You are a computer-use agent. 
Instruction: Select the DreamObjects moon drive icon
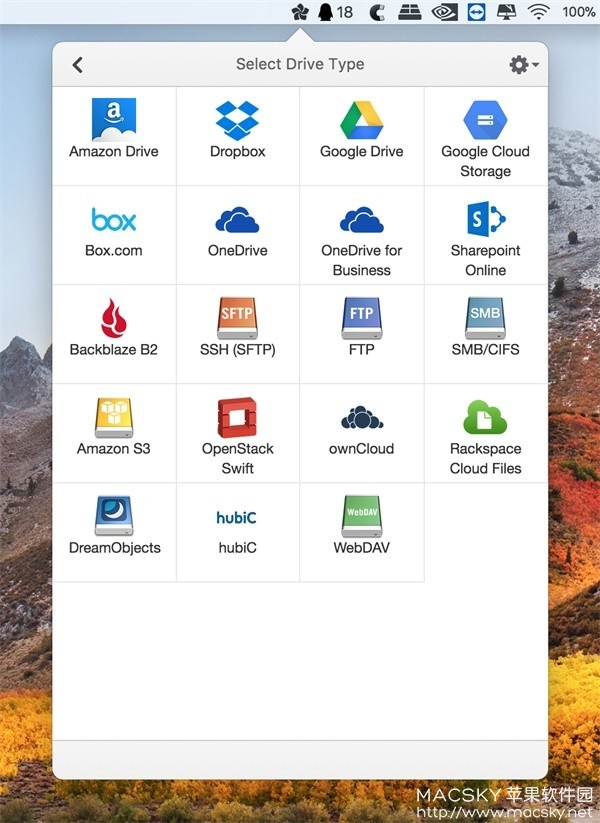[x=114, y=516]
